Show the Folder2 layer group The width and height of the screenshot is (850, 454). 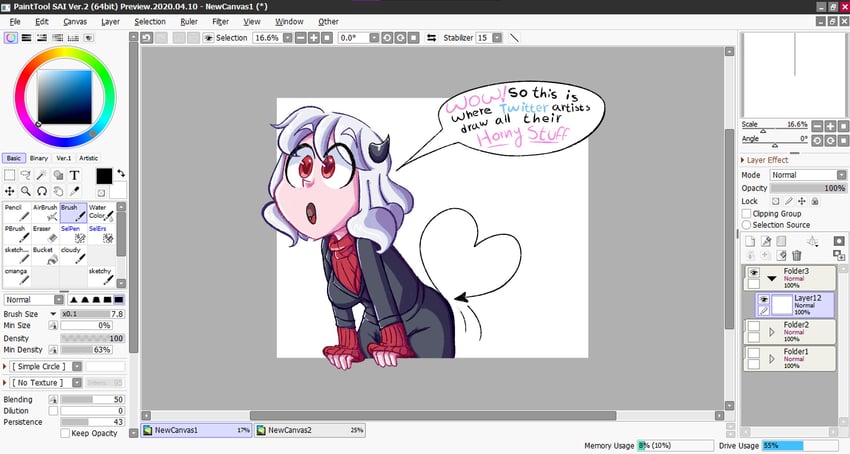pos(754,326)
